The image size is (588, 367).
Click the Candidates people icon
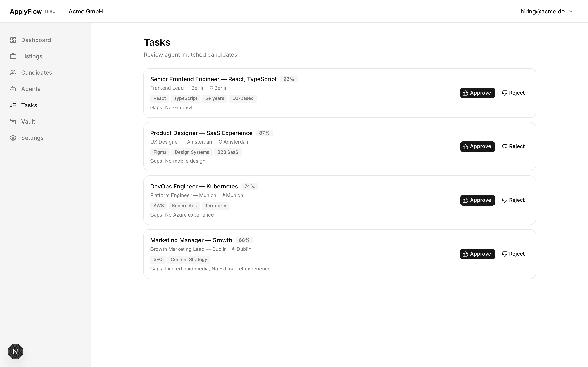click(13, 72)
